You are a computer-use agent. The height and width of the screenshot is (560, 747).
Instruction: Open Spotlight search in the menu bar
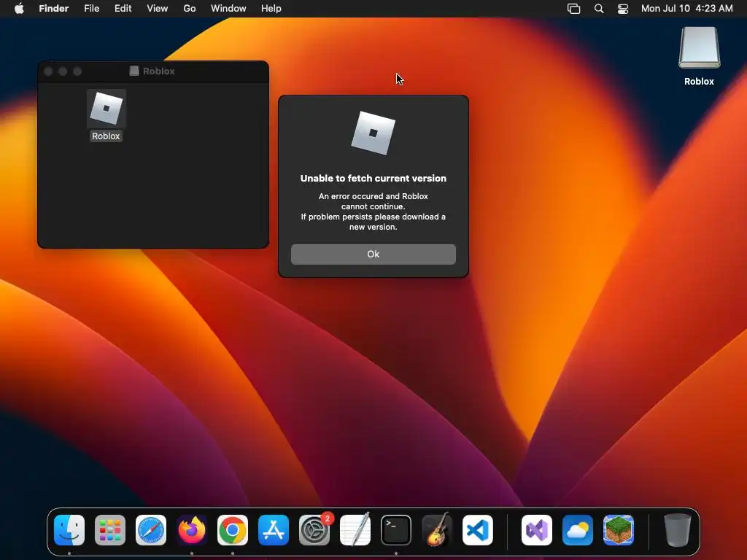(599, 9)
